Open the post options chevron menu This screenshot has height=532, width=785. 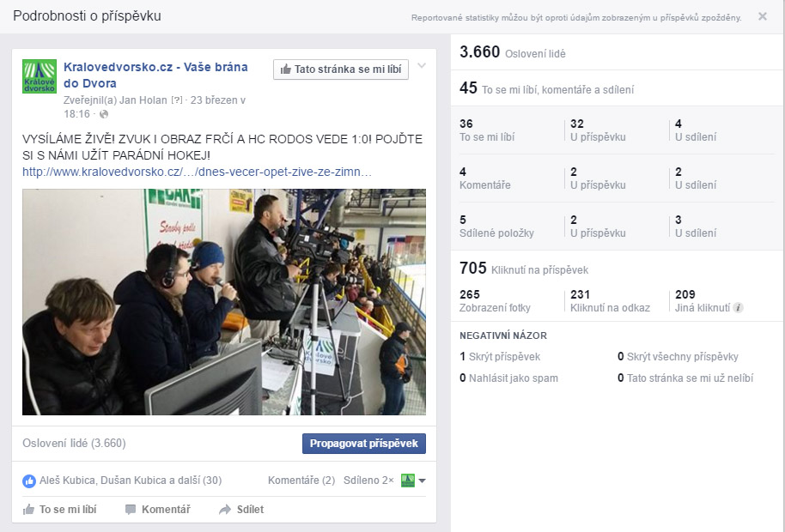point(422,67)
